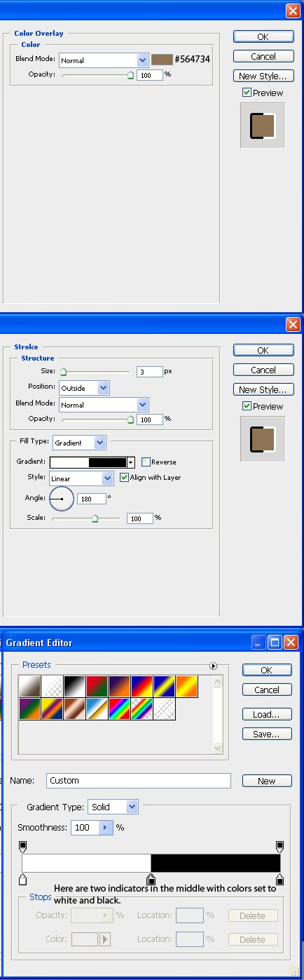Viewport: 304px width, 980px height.
Task: Confirm the Gradient Editor with OK
Action: click(267, 670)
